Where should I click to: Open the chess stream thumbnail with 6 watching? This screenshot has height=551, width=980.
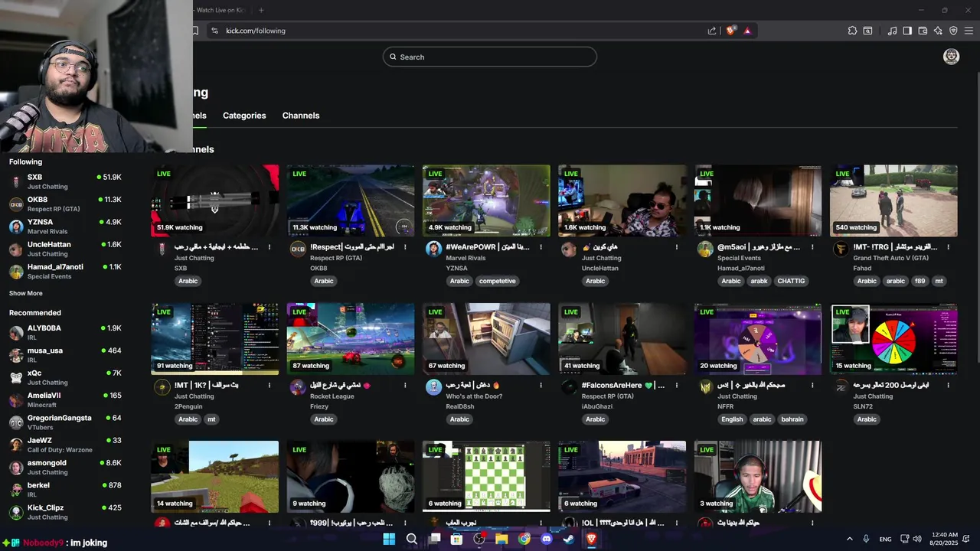coord(486,476)
